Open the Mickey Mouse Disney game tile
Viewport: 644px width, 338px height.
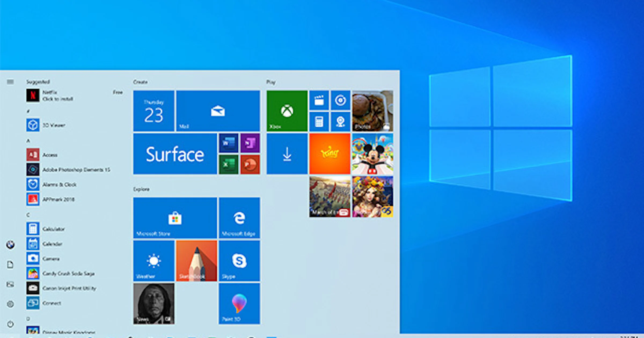373,154
